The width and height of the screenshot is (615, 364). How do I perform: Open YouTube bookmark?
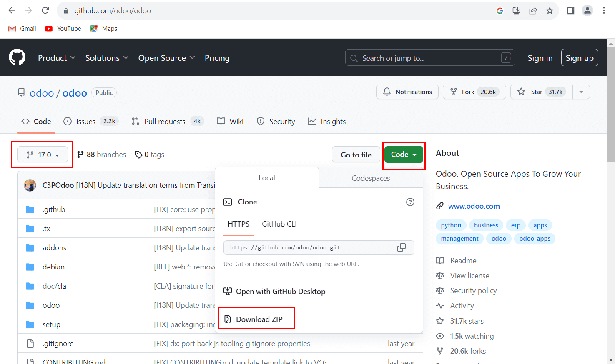coord(63,29)
